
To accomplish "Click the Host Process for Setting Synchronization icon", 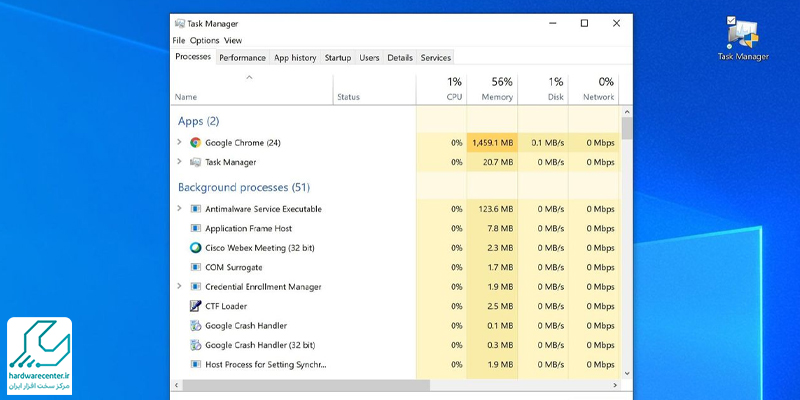I will (x=195, y=364).
